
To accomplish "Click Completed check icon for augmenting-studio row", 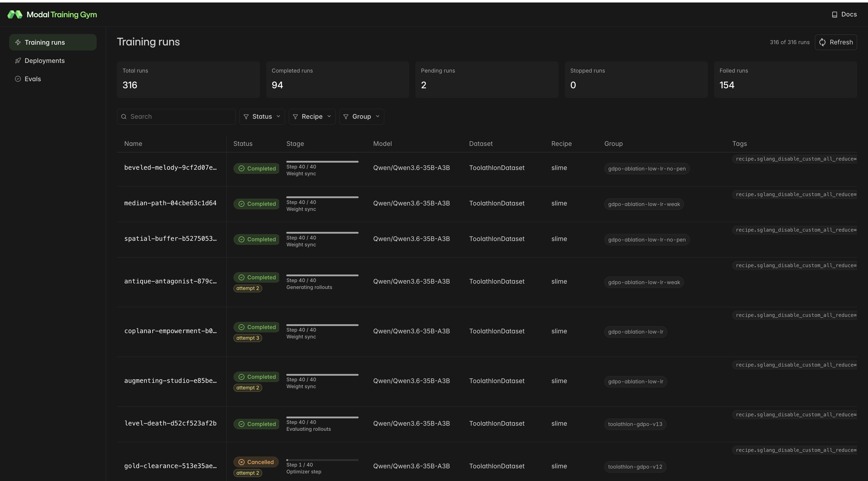I will point(241,377).
